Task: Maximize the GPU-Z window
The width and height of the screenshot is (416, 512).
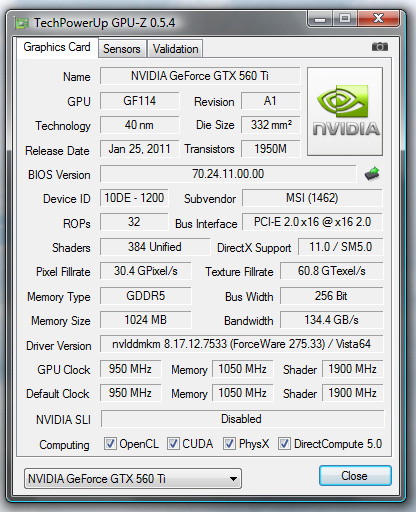Action: [345, 18]
